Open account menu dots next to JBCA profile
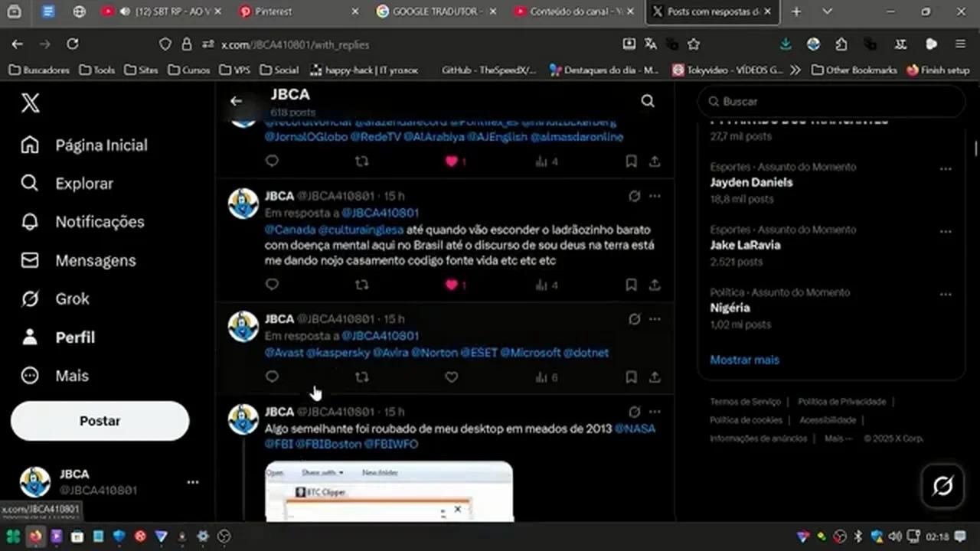The width and height of the screenshot is (980, 551). (x=193, y=482)
